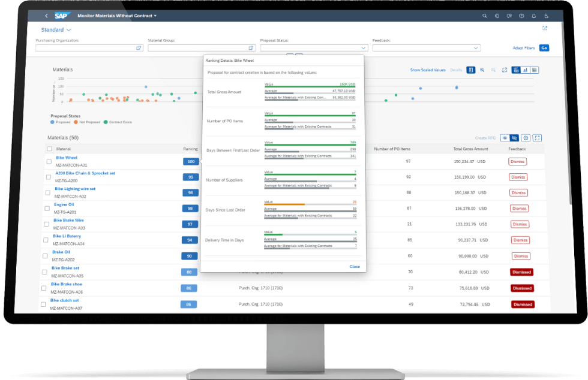Switch the chart to table view
This screenshot has height=380, width=588.
[534, 70]
